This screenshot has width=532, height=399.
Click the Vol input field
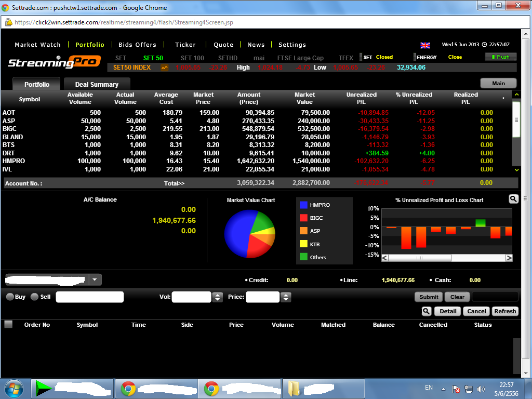coord(191,297)
